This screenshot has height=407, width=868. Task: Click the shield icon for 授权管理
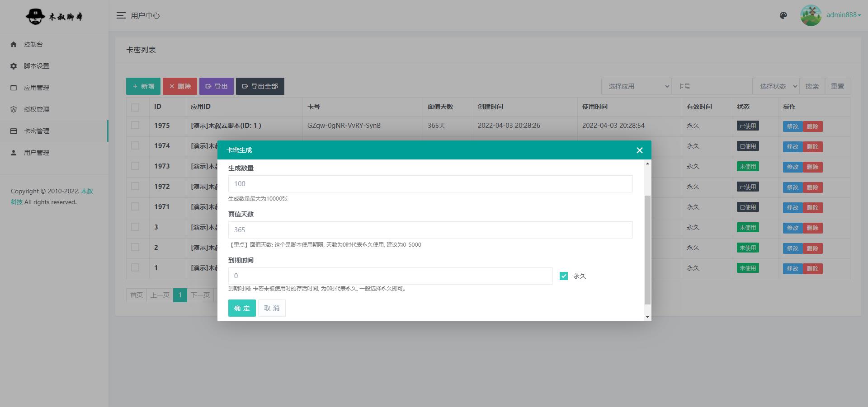pyautogui.click(x=14, y=109)
